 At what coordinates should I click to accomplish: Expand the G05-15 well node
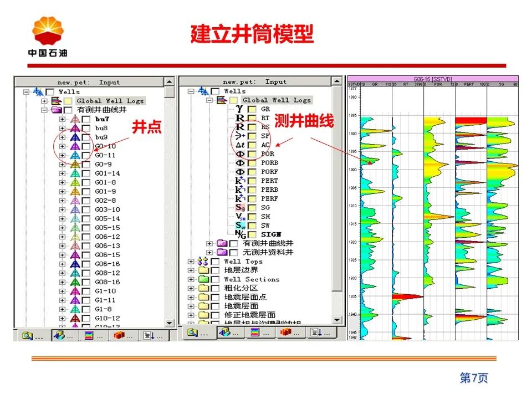(x=62, y=228)
